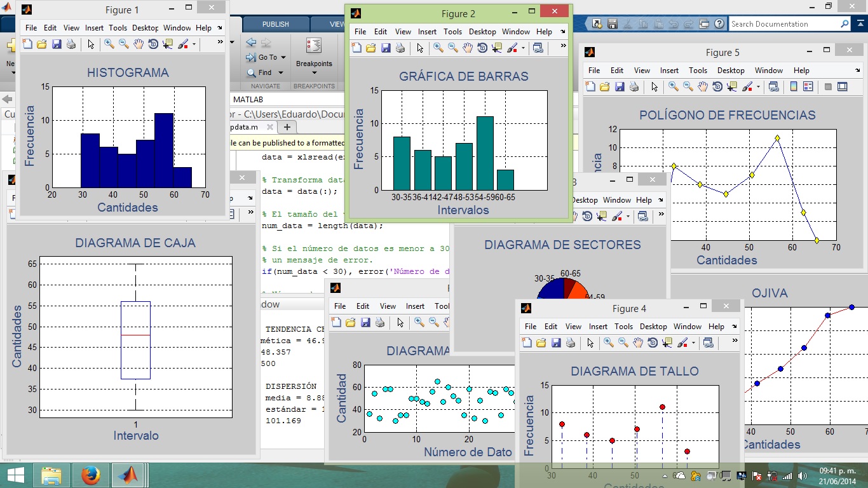This screenshot has height=488, width=868.
Task: Show more toolbar items in Figure 1
Action: tap(220, 43)
